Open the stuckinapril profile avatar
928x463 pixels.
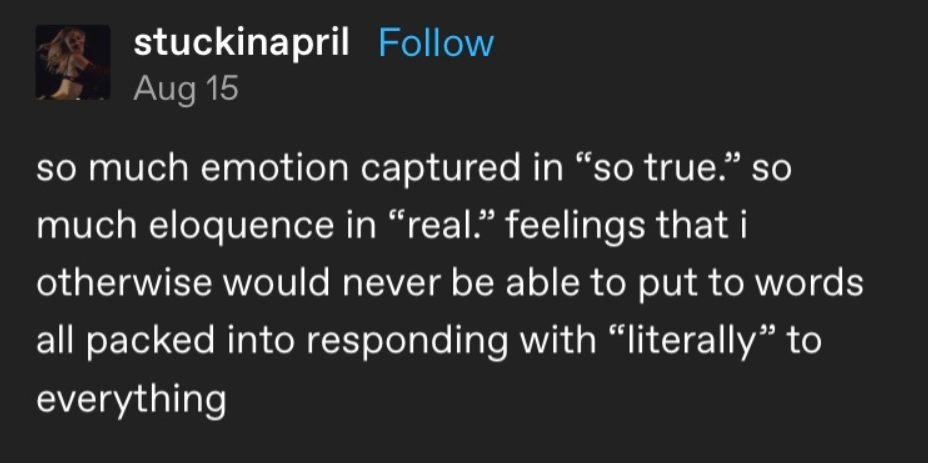(x=73, y=63)
